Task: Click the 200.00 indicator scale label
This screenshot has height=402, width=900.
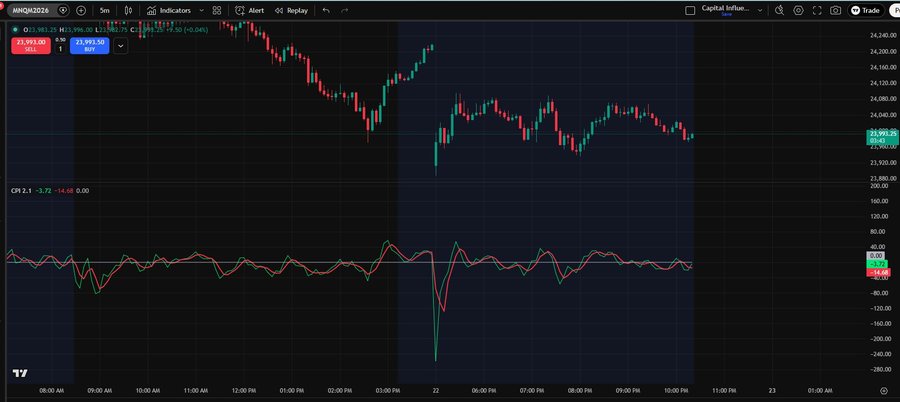Action: pos(878,186)
